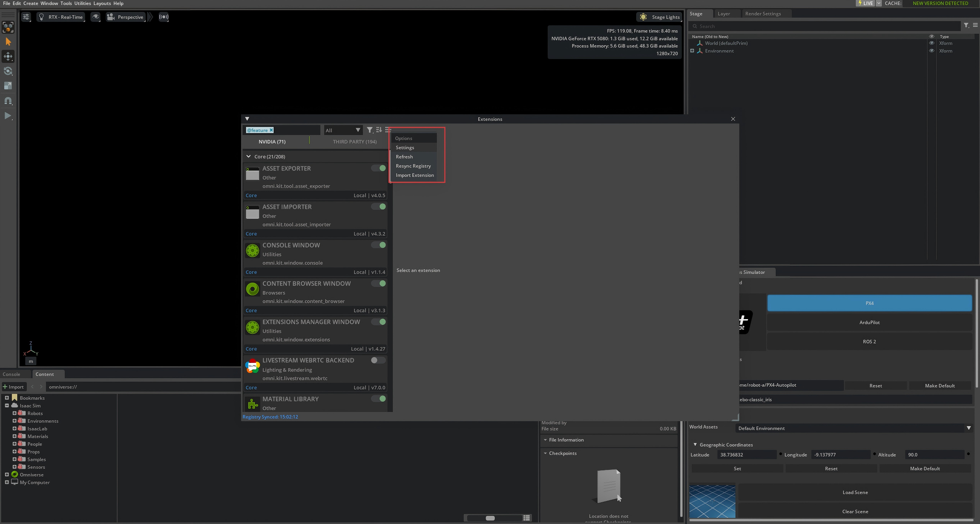This screenshot has width=980, height=524.
Task: Disable the Asset Importer extension toggle
Action: [x=378, y=206]
